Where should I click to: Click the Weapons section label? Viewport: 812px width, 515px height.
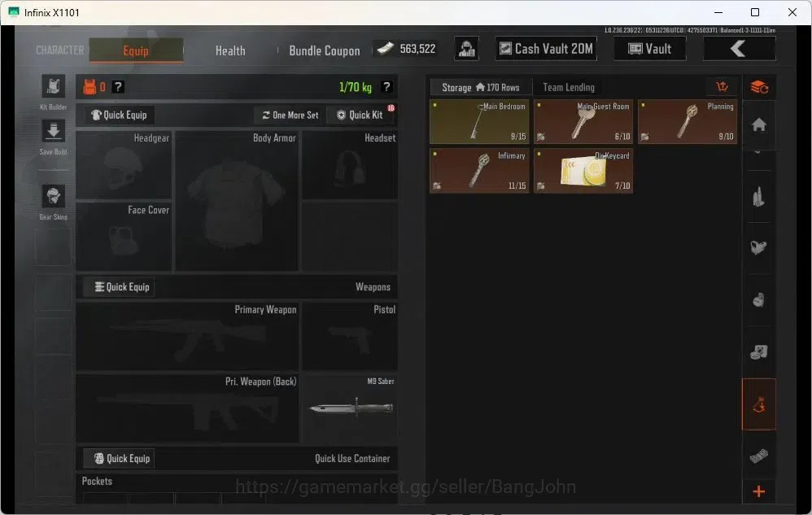(x=373, y=286)
